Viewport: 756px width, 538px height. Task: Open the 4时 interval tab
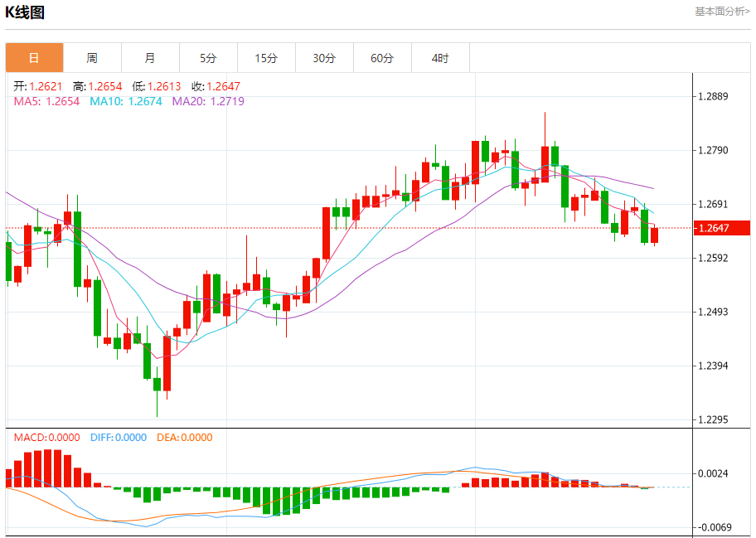click(x=440, y=58)
